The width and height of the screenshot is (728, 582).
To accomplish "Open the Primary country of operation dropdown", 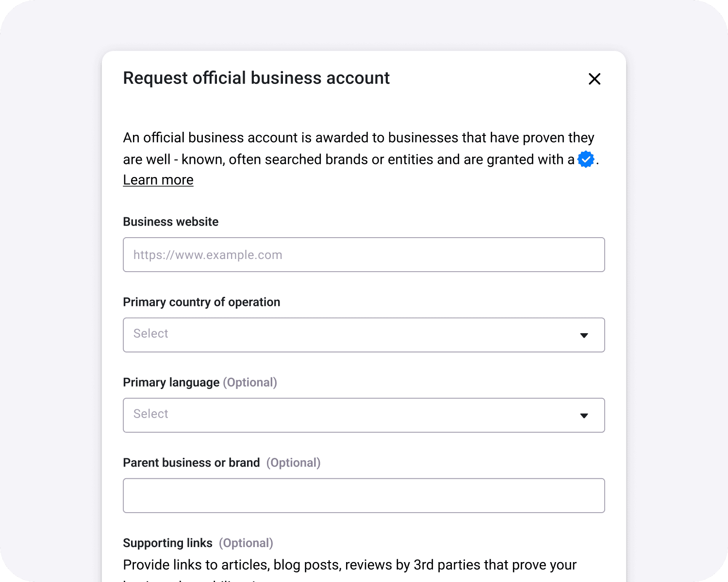I will tap(364, 335).
